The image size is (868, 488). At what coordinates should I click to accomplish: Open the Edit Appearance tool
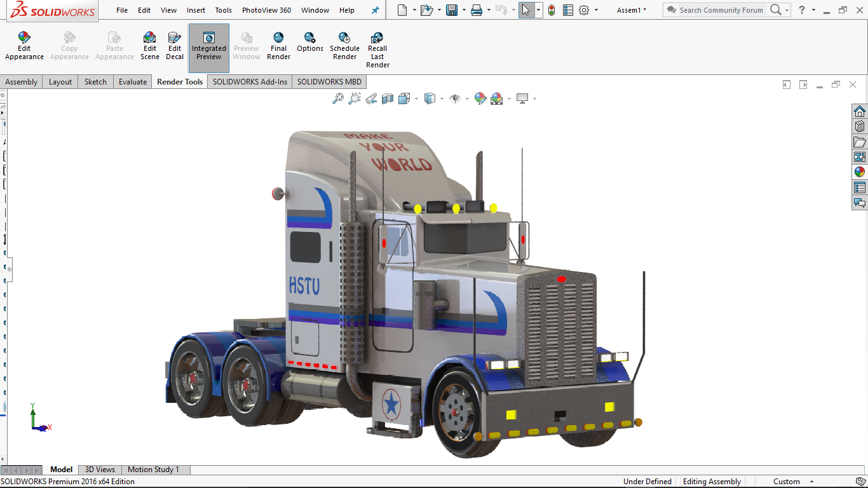click(x=24, y=46)
